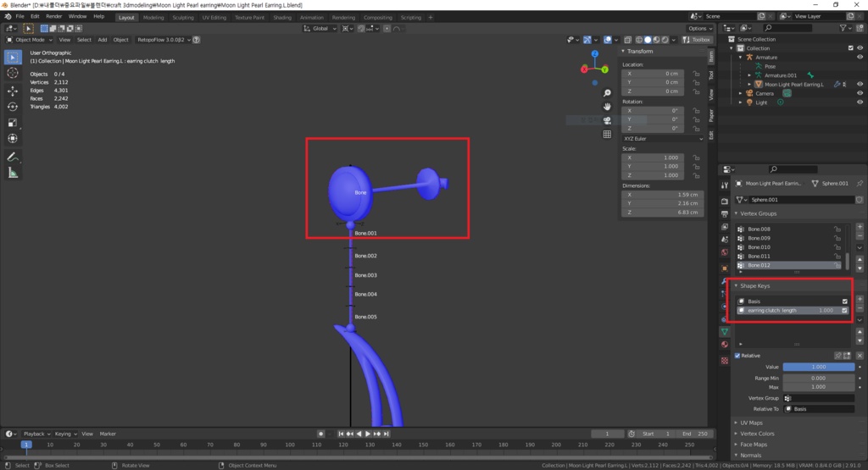Hide Armature in the outliner
Screen dimensions: 868x470
click(x=860, y=57)
